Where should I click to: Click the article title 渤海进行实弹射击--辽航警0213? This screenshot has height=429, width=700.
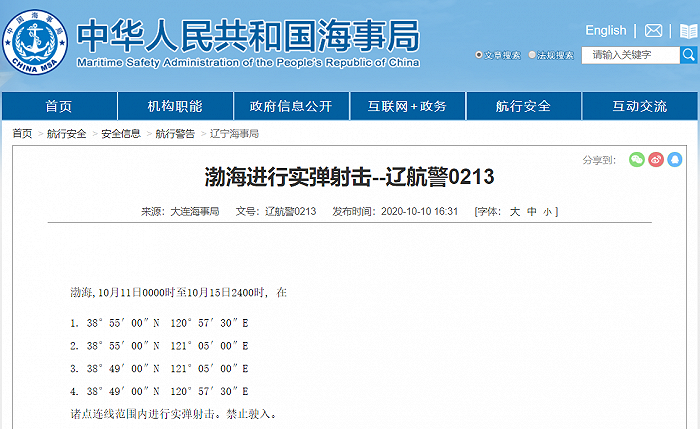350,177
